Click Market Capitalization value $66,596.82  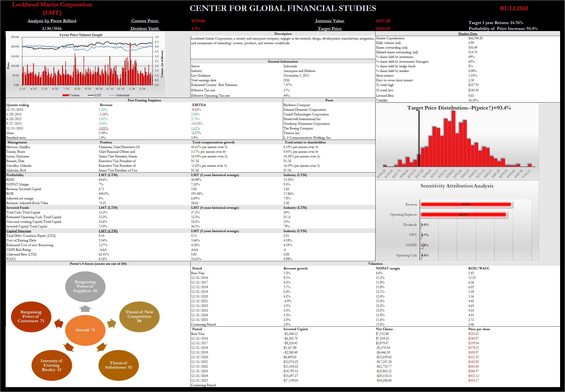pyautogui.click(x=475, y=38)
